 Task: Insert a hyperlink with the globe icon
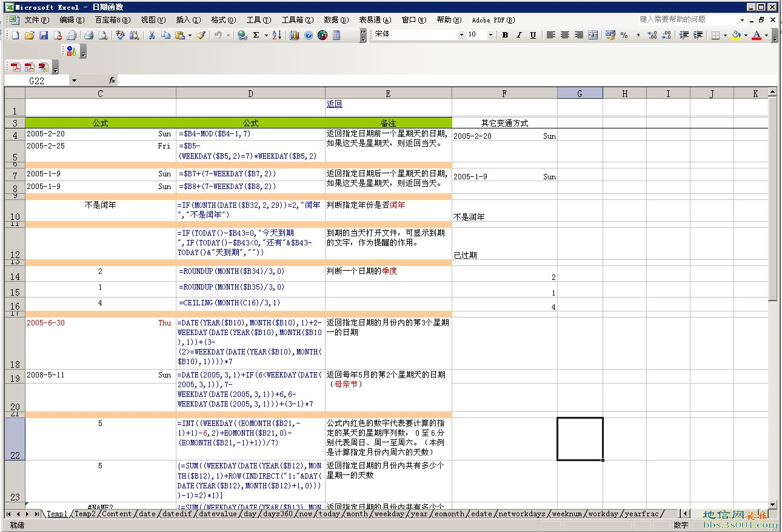click(x=242, y=35)
